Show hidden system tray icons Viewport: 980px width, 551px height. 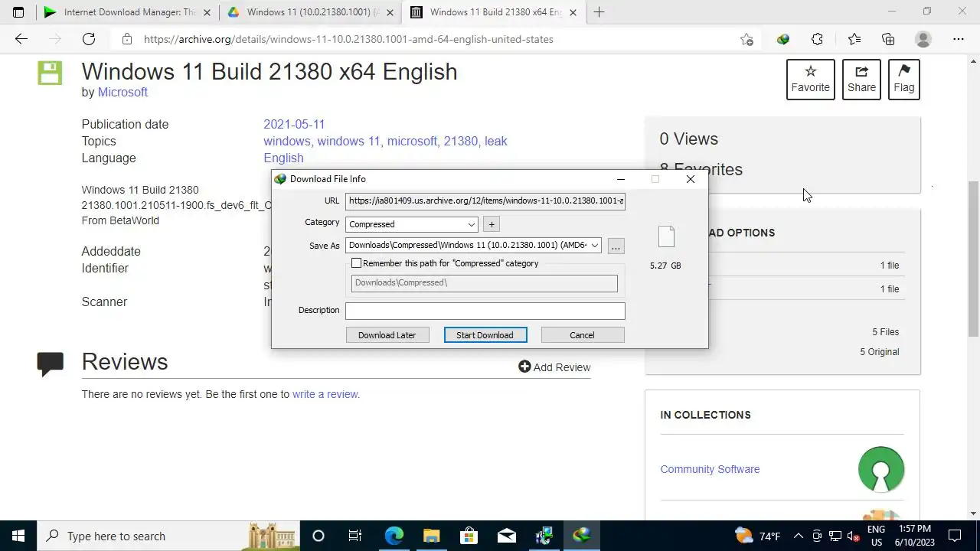click(x=798, y=536)
